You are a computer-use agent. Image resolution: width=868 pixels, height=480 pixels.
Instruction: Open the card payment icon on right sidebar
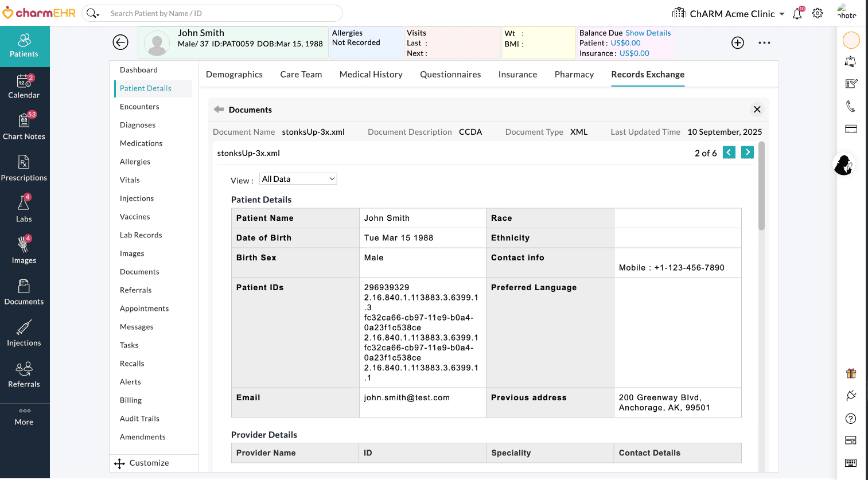(851, 129)
